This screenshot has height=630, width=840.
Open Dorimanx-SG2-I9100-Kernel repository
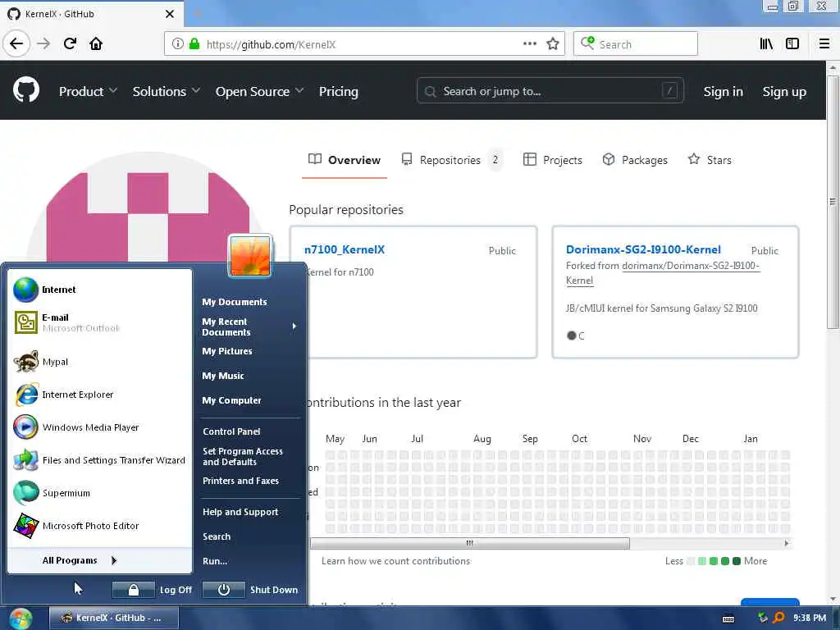[643, 249]
